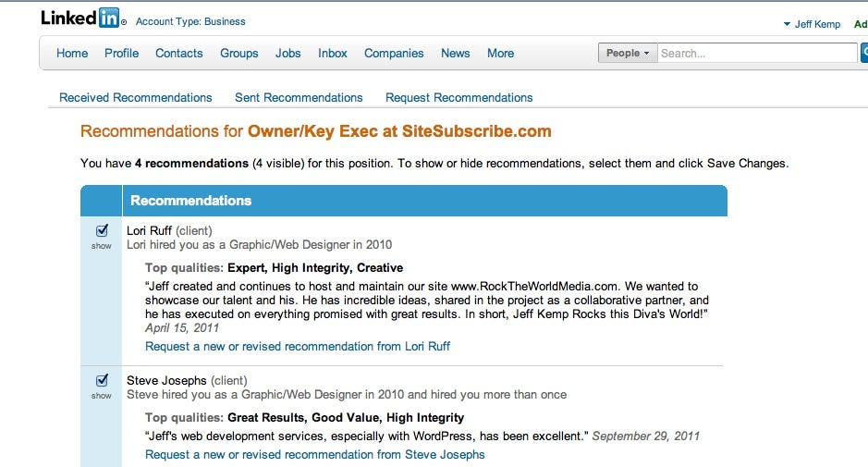Open Groups from the navigation bar
Screen dimensions: 868x467
pos(239,54)
